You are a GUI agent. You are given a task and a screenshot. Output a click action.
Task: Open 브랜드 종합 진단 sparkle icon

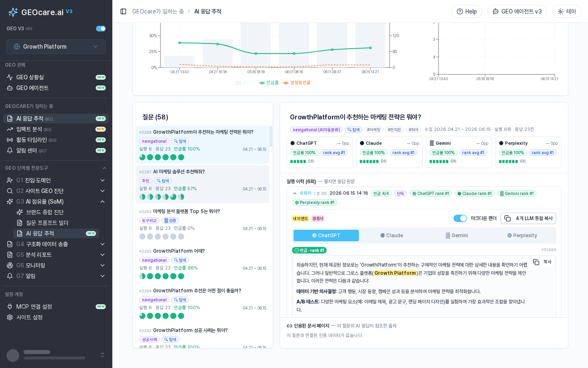point(20,212)
